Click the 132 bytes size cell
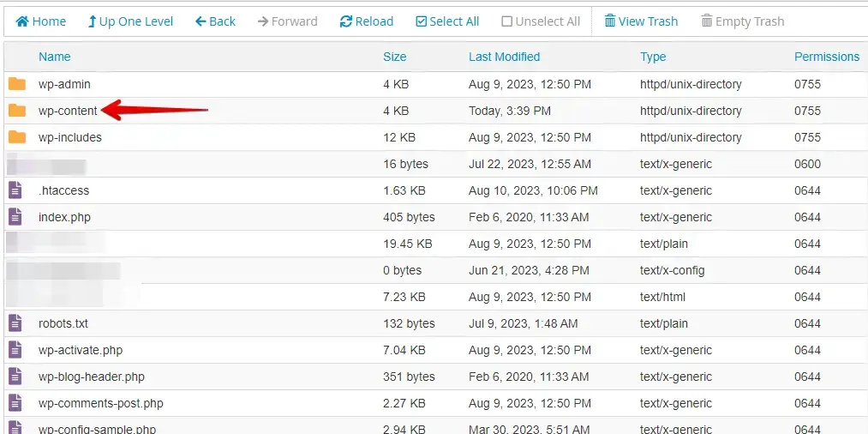The image size is (868, 434). click(409, 323)
